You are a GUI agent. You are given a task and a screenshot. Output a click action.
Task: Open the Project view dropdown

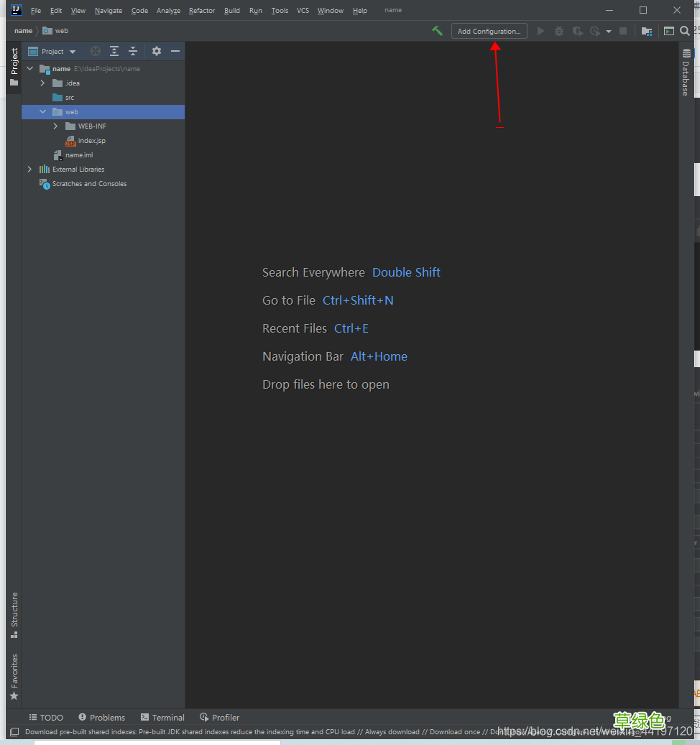[52, 52]
